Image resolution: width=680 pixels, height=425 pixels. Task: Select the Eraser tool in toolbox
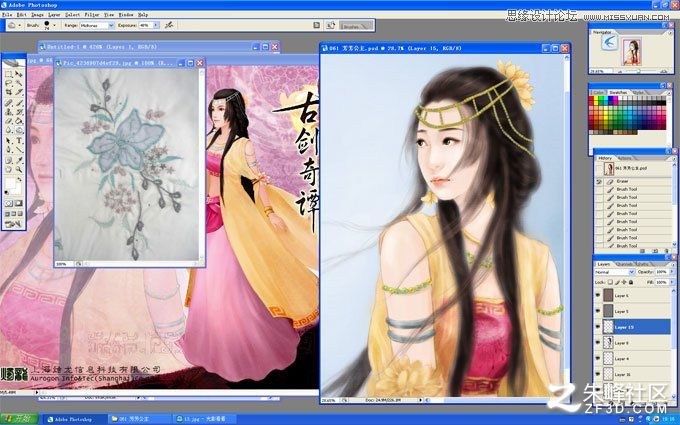8,121
